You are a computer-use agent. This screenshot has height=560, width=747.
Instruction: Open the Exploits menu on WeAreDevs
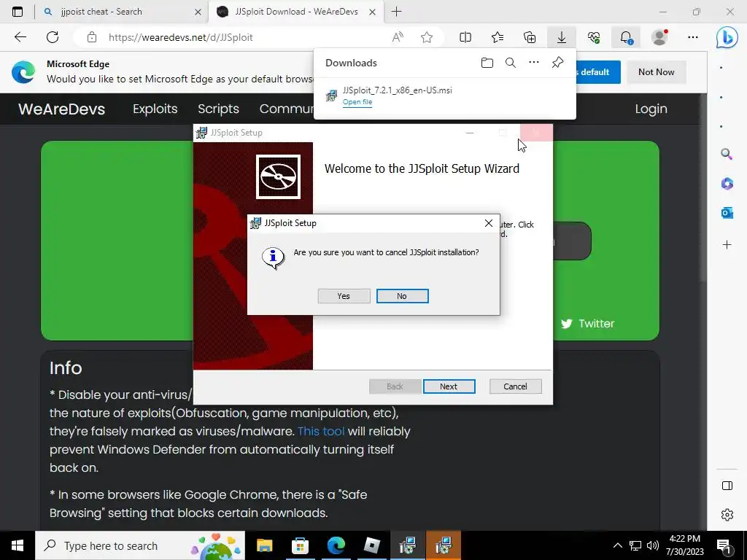[x=155, y=109]
